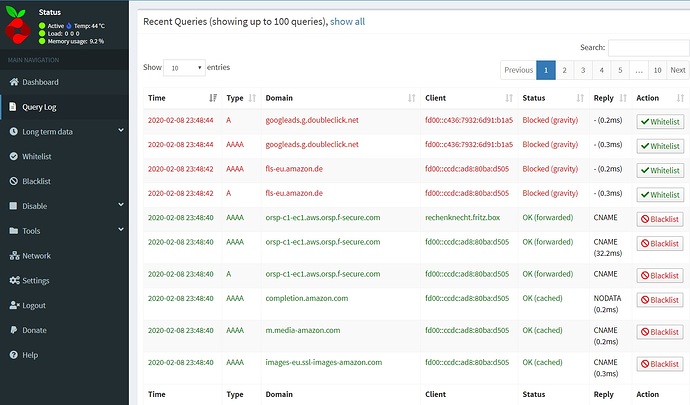
Task: Click the Whitelist check-circle icon in sidebar
Action: [x=13, y=157]
